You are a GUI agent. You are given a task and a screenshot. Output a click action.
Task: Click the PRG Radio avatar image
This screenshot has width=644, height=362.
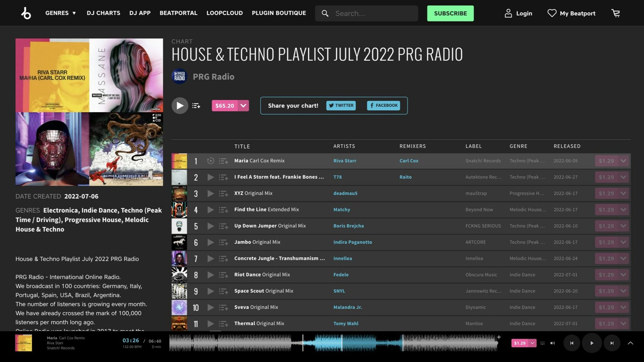pos(179,77)
